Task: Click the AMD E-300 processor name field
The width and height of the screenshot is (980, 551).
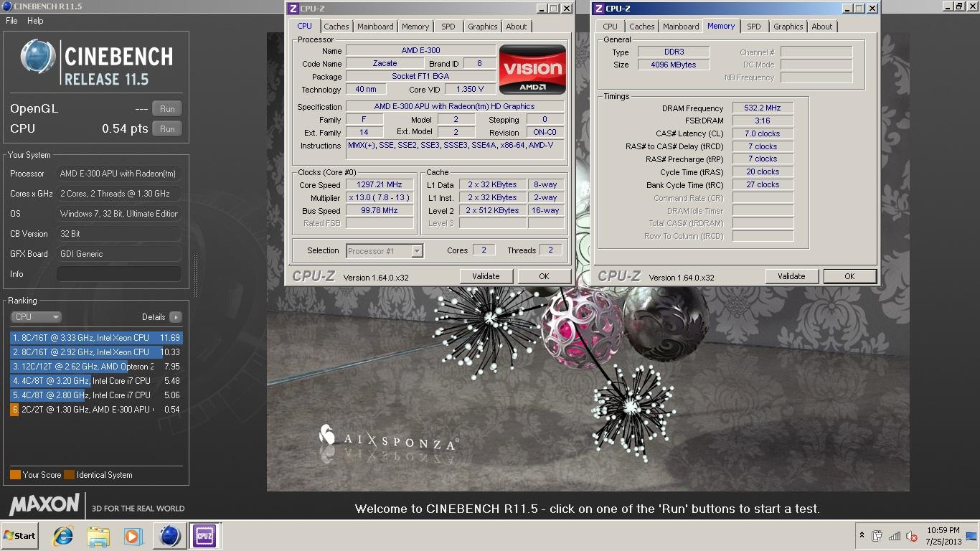Action: (x=420, y=50)
